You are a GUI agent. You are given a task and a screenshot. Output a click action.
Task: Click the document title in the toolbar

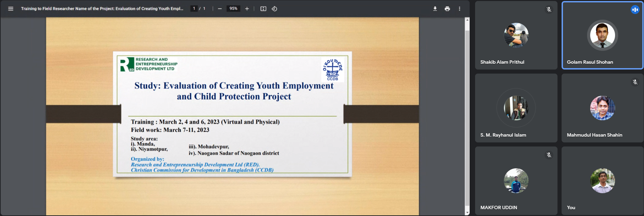[x=102, y=9]
